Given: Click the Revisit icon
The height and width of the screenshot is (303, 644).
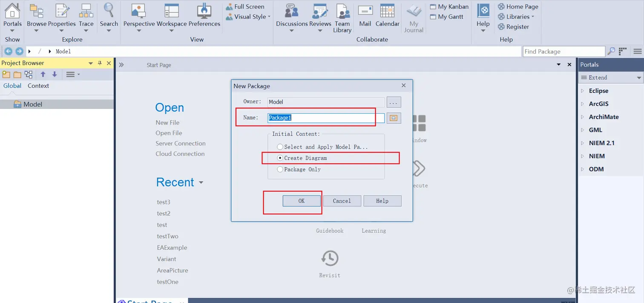Looking at the screenshot, I should pos(330,258).
